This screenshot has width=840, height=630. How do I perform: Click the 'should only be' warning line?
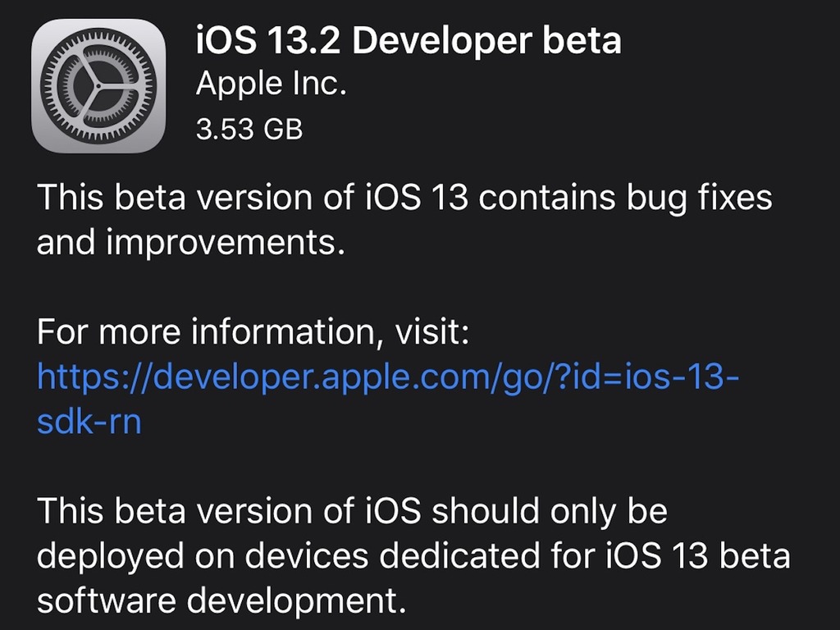coord(550,510)
